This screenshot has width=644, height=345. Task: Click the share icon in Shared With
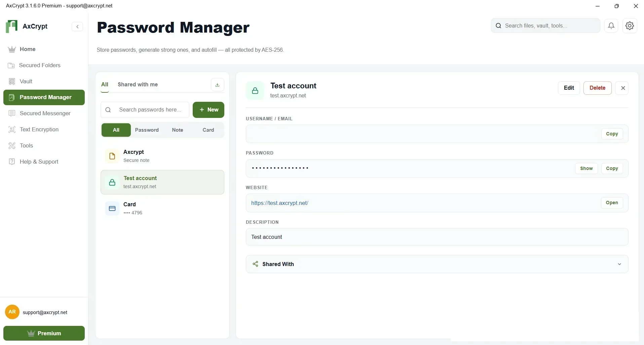tap(256, 264)
